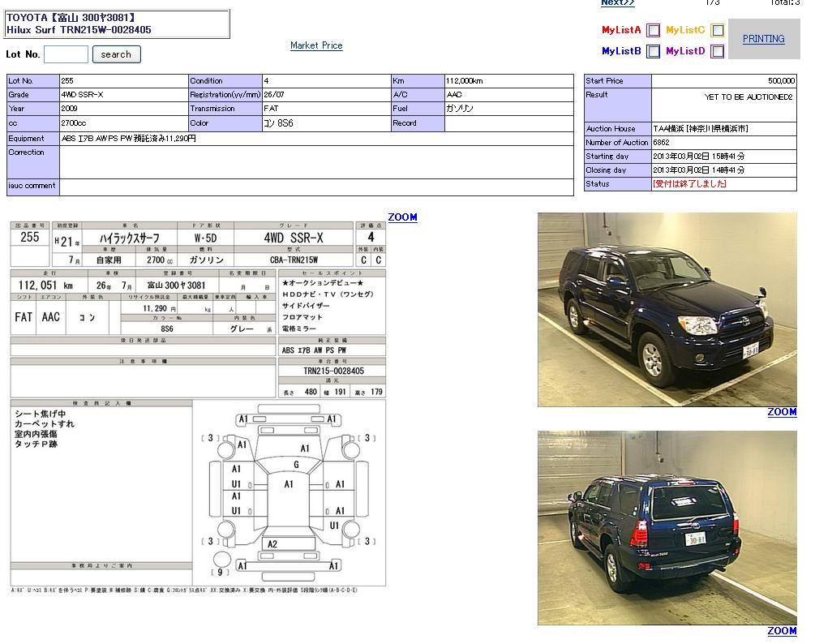The image size is (815, 644).
Task: Enable the MyListB checkbox
Action: (653, 52)
